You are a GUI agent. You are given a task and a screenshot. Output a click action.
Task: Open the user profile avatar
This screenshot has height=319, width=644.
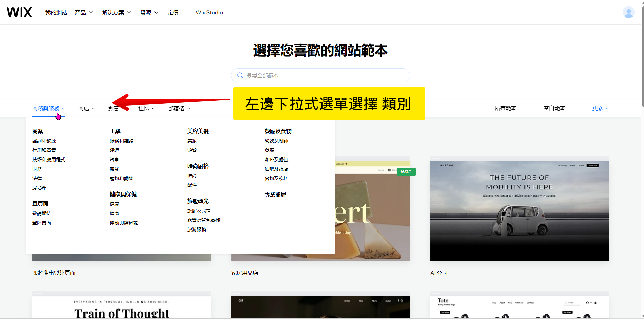click(628, 12)
